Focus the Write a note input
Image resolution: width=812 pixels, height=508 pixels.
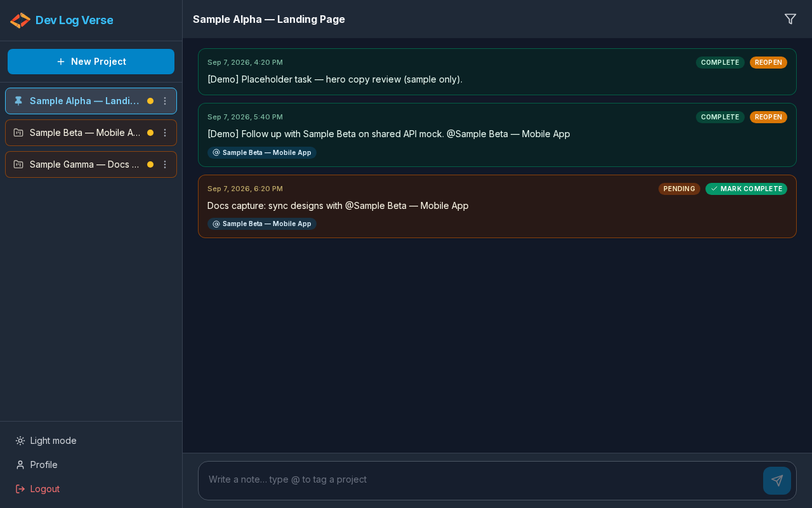click(482, 479)
